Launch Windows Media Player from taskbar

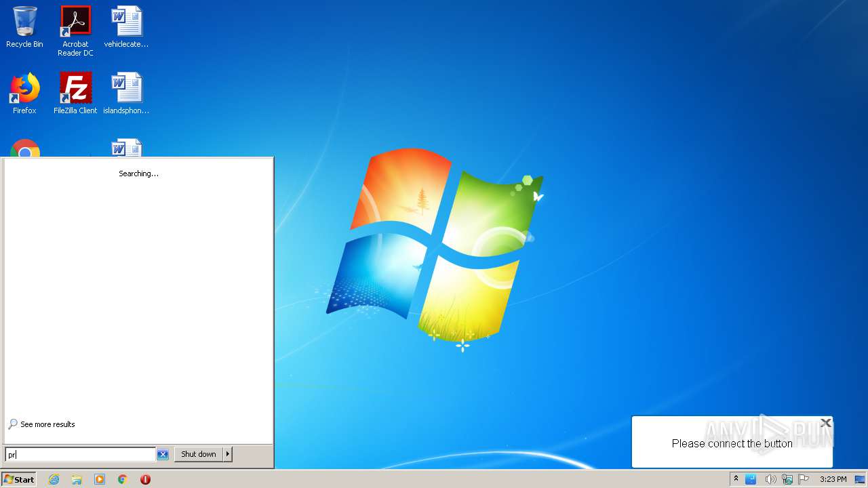pos(100,479)
